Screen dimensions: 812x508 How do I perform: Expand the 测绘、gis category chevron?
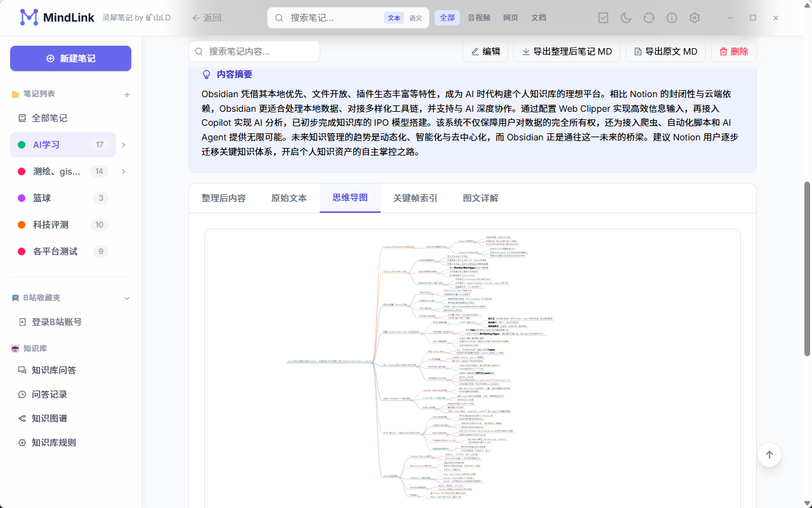coord(124,171)
